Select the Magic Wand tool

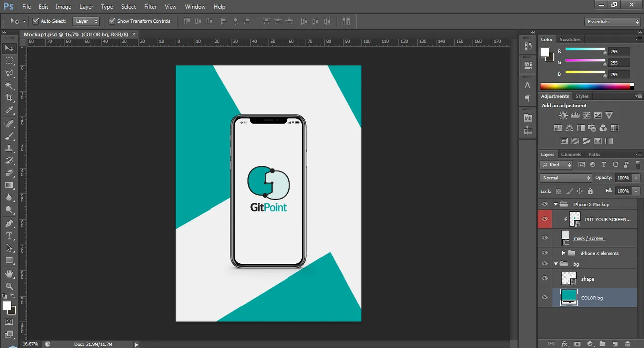(x=9, y=86)
